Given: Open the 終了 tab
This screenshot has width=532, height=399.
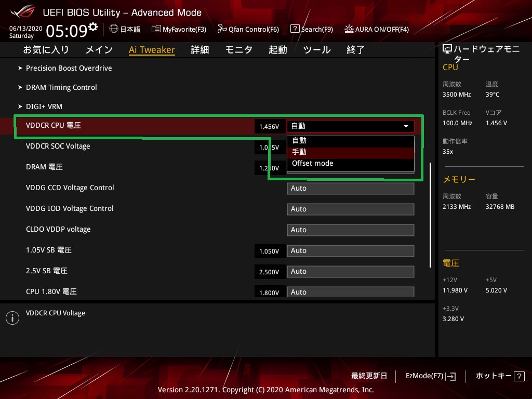Looking at the screenshot, I should click(x=355, y=49).
